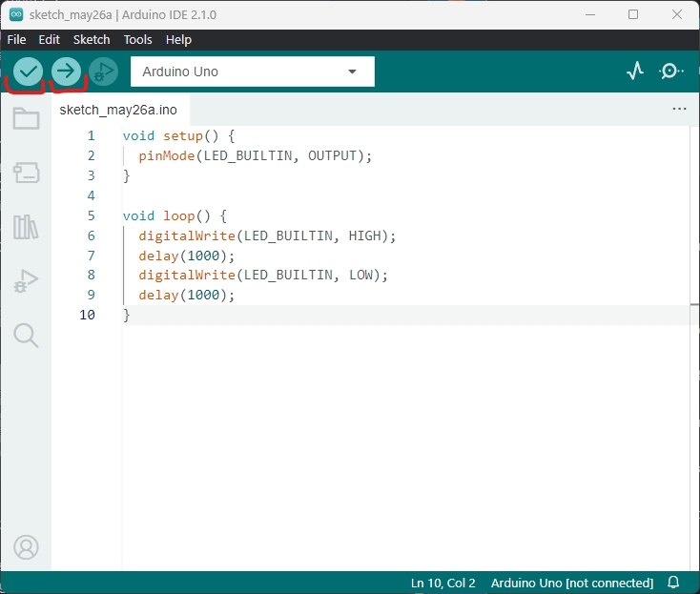Click Arduino Uno [not connected] status
Screen dimensions: 700x594
(571, 583)
